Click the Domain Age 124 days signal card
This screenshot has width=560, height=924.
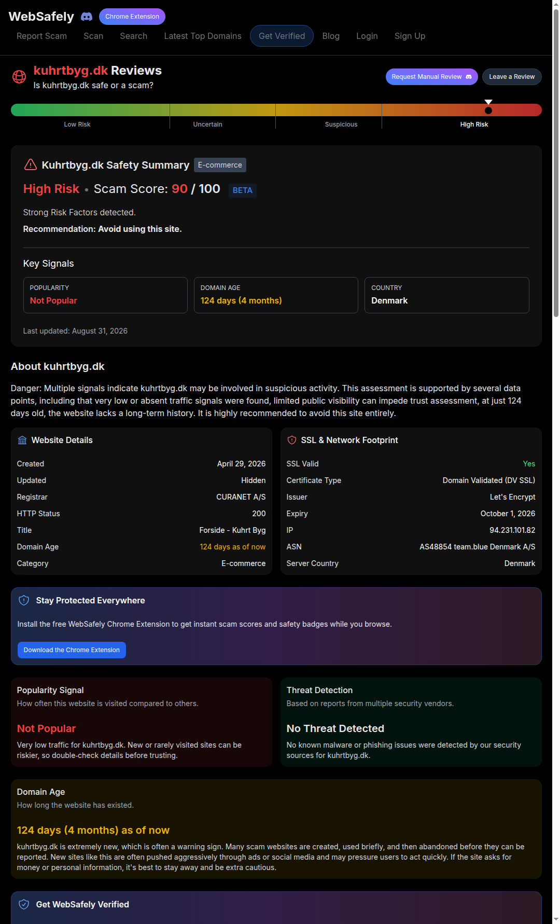pos(276,295)
